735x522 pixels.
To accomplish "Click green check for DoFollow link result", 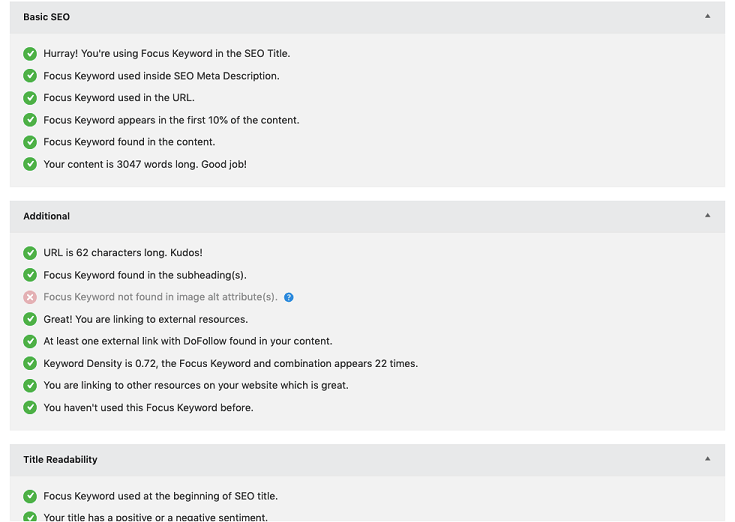I will pos(30,341).
